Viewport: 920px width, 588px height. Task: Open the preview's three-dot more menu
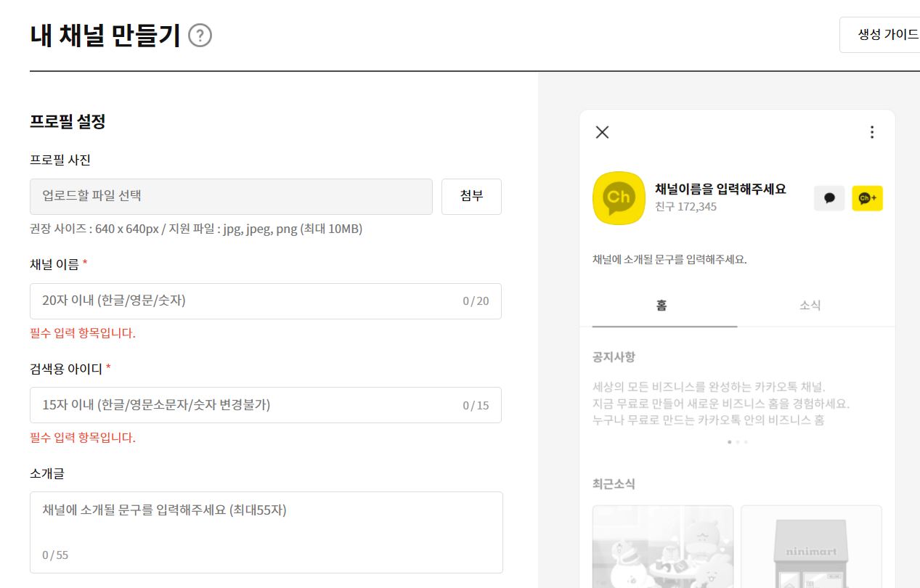pos(872,132)
